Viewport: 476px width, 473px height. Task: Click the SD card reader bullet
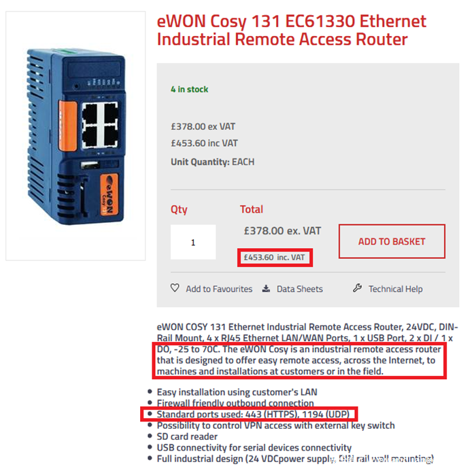[x=187, y=436]
